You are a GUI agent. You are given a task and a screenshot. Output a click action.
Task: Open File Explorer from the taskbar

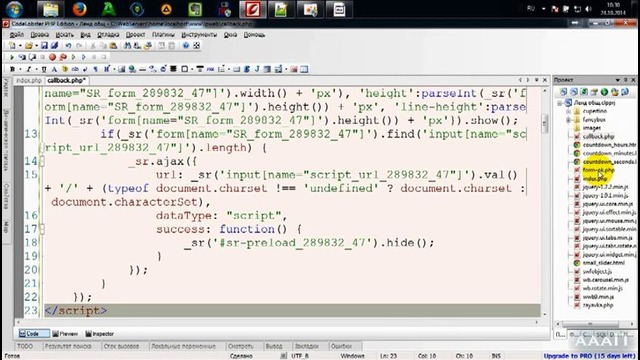(x=51, y=9)
